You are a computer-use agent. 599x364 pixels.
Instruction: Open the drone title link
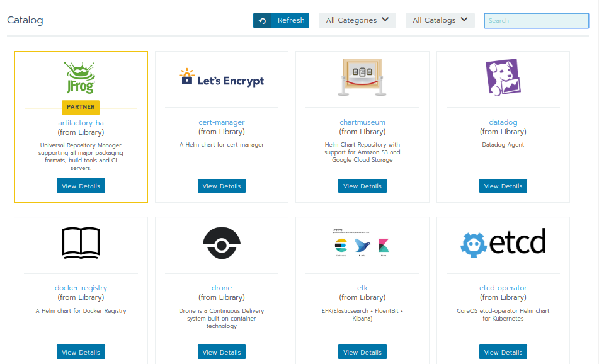(x=222, y=288)
